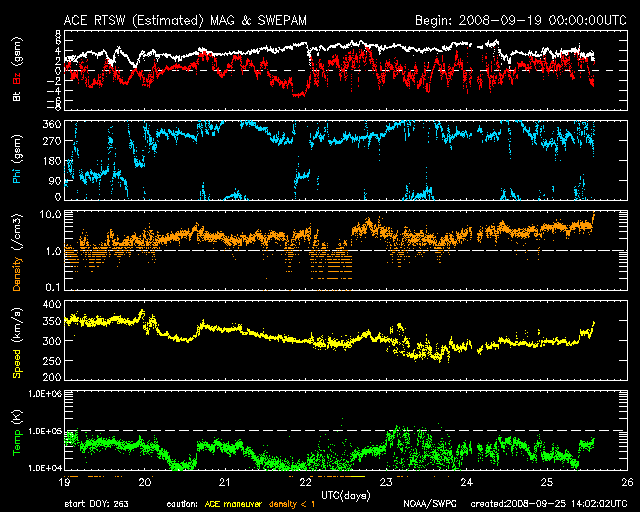Click day '20' on the time axis
Image resolution: width=640 pixels, height=512 pixels.
tap(145, 482)
